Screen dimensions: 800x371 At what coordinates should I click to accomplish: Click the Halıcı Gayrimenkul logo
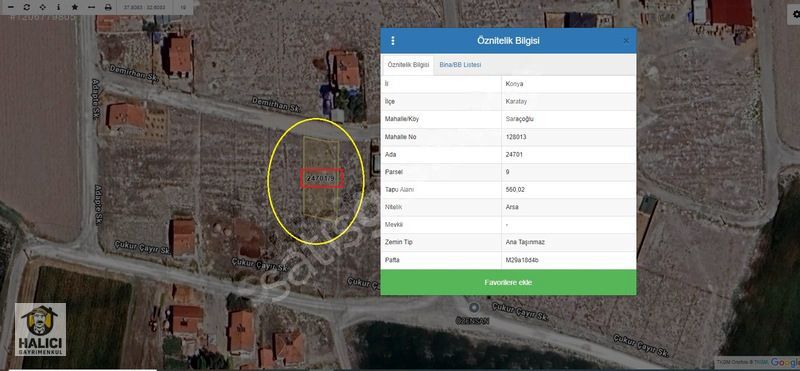[x=40, y=329]
